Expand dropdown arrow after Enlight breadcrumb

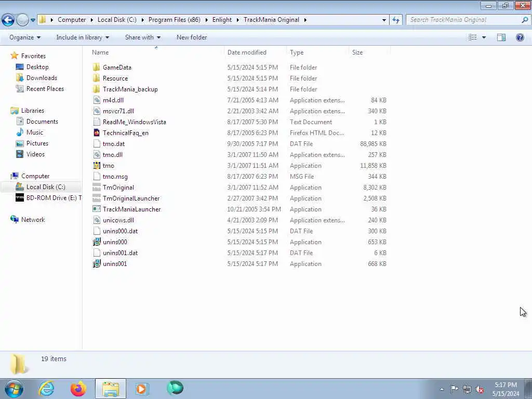237,20
